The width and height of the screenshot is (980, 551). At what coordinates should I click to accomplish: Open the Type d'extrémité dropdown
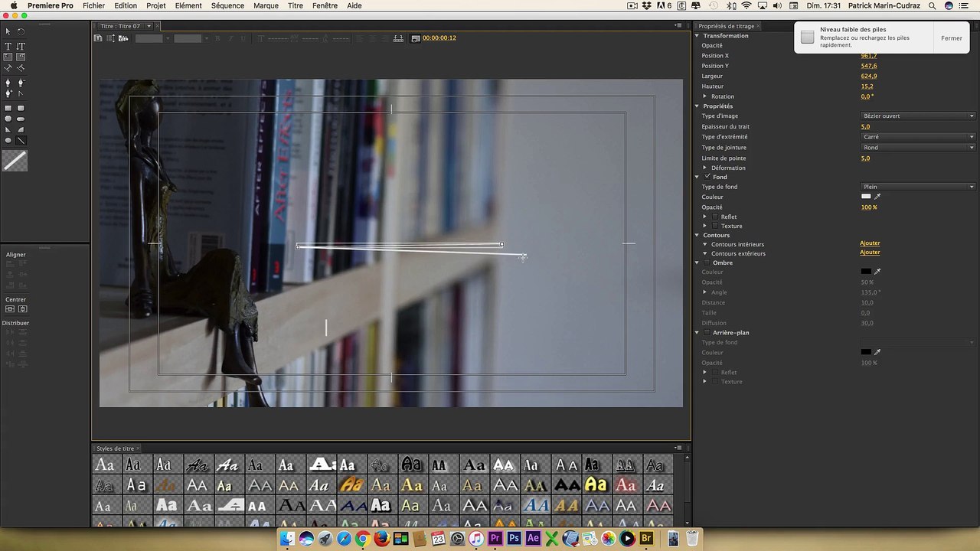point(918,137)
